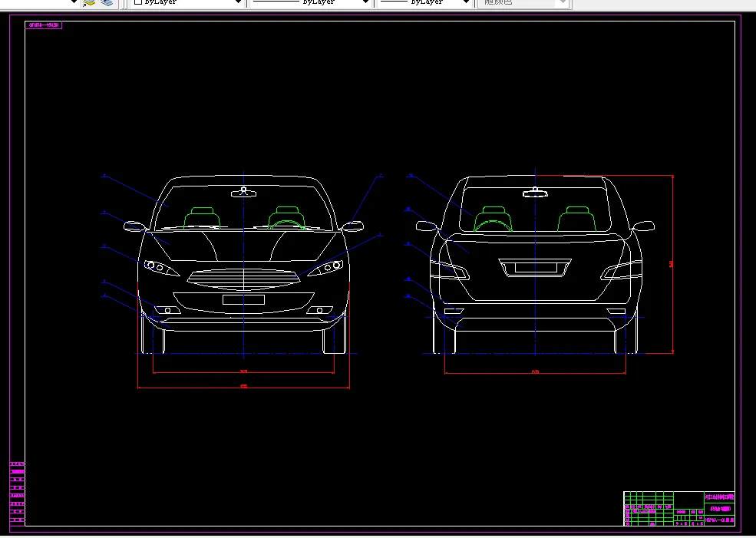The height and width of the screenshot is (538, 756).
Task: Click Make Object's Layer Current icon
Action: (x=89, y=2)
